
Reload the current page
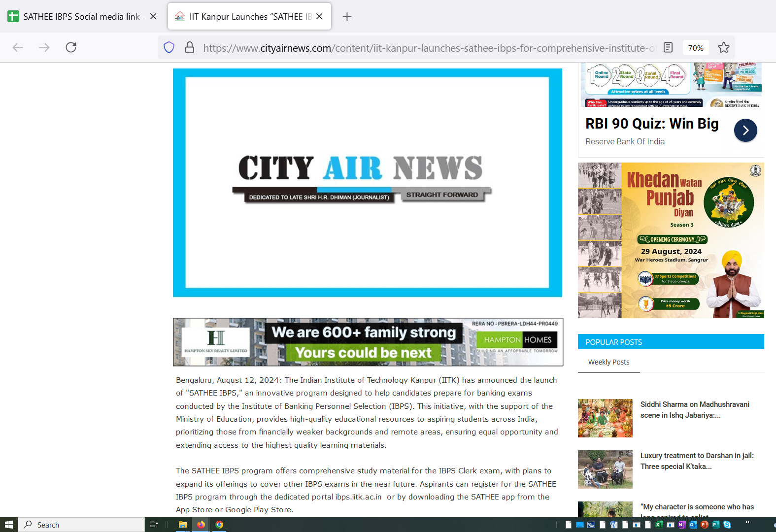click(71, 47)
